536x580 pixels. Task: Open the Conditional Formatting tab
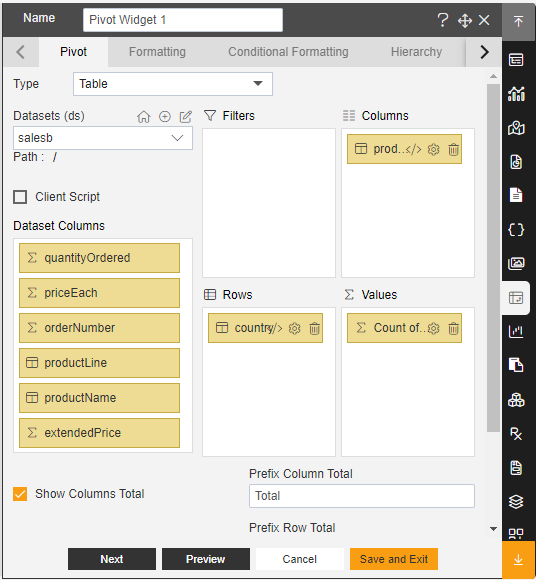[x=288, y=52]
